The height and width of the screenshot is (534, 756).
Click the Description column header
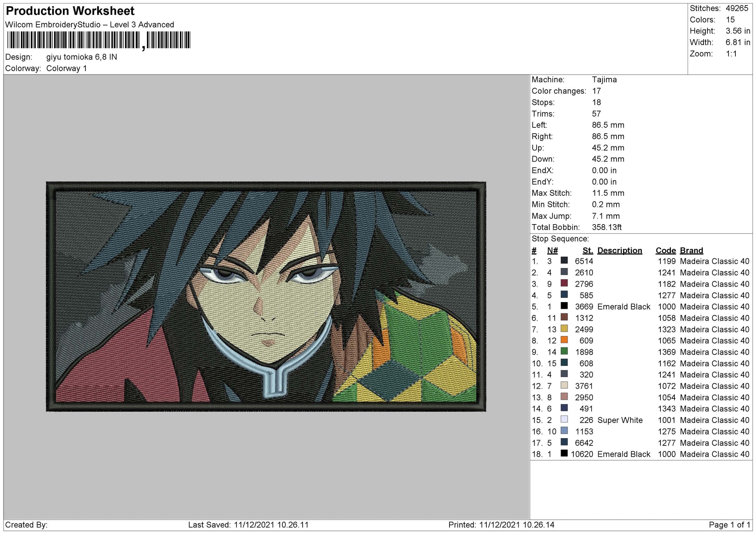(620, 250)
